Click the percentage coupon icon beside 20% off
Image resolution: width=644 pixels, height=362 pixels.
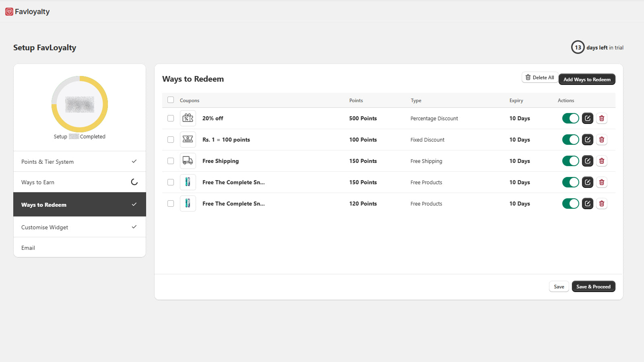pos(188,118)
